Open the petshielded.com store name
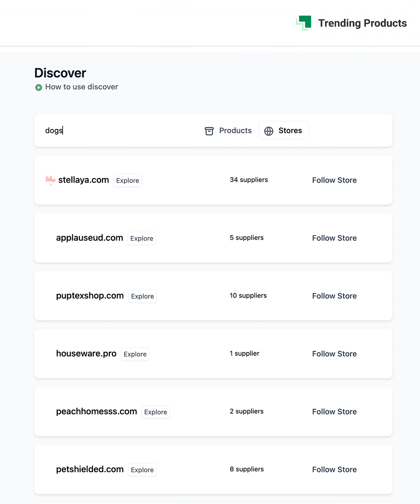 pyautogui.click(x=90, y=469)
